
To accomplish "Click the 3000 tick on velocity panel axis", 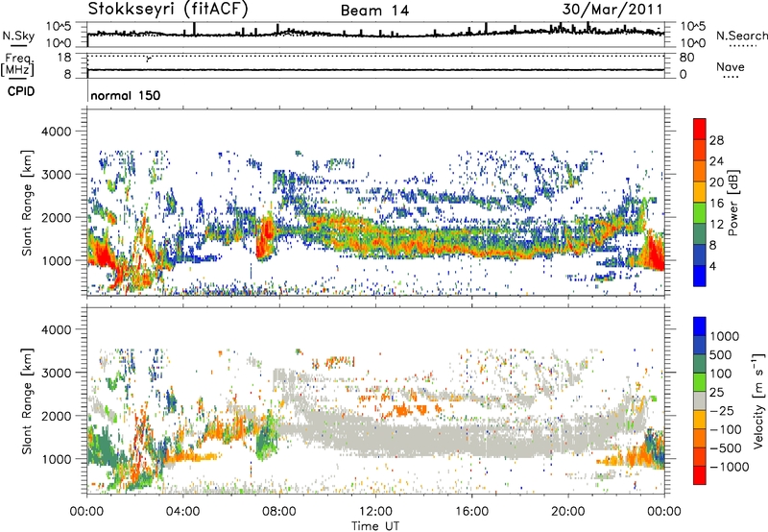I will [56, 373].
